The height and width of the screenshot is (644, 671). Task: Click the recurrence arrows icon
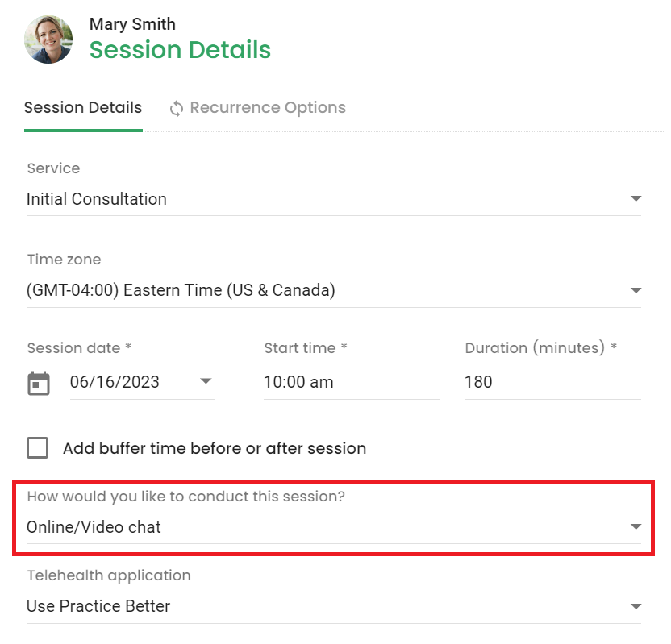(177, 109)
